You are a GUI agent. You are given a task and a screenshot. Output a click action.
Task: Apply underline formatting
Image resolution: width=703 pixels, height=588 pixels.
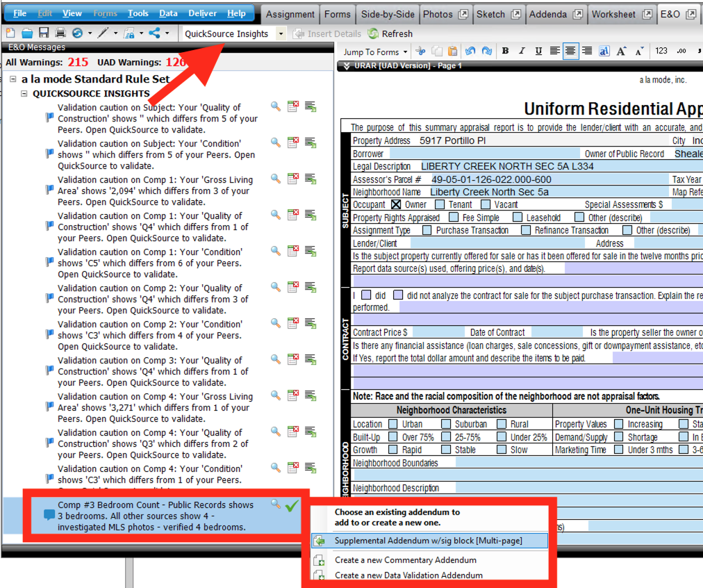click(x=538, y=51)
